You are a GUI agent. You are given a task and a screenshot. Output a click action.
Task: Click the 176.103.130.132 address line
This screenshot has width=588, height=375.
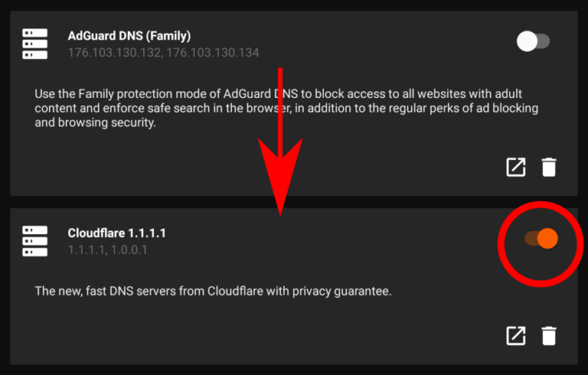[x=164, y=53]
